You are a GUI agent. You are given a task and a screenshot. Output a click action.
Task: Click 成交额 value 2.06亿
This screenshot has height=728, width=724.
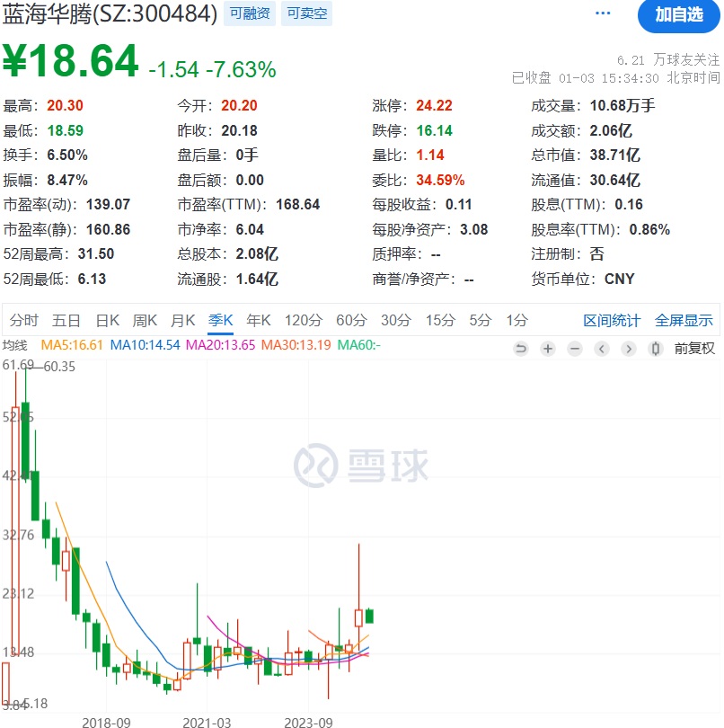point(611,131)
